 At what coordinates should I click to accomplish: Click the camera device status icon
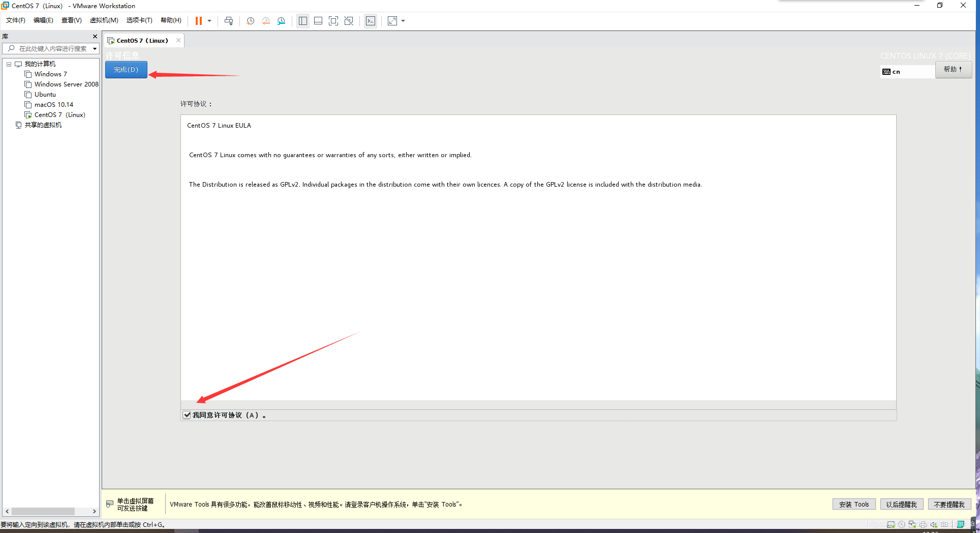click(x=944, y=524)
